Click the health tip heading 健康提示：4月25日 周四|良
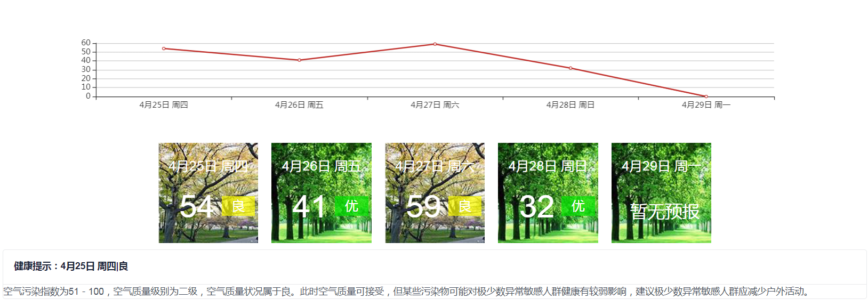The height and width of the screenshot is (307, 868). click(x=71, y=266)
